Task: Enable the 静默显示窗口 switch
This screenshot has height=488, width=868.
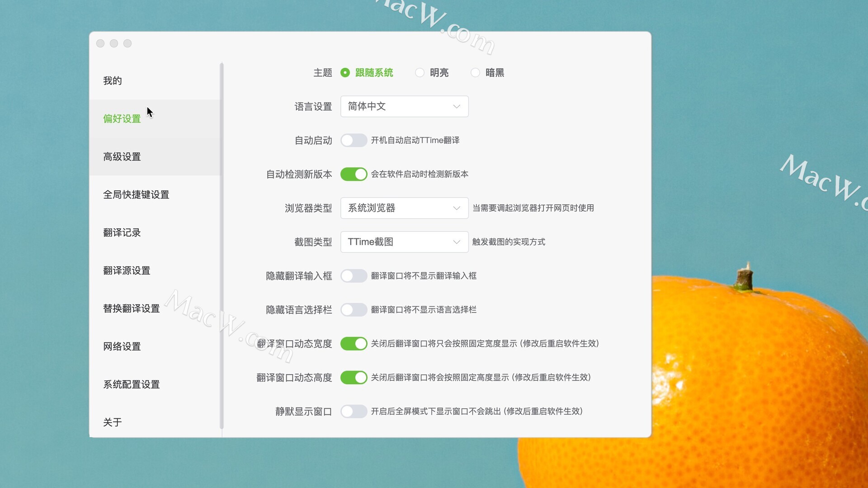Action: click(354, 412)
